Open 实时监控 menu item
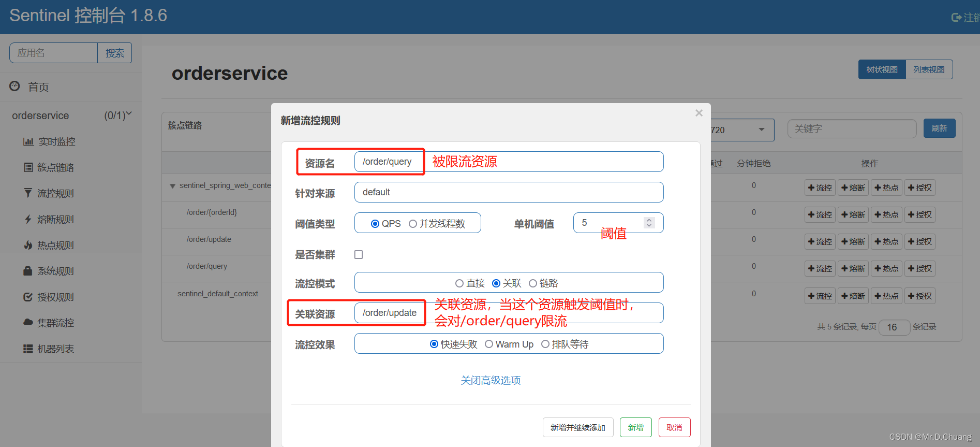The height and width of the screenshot is (447, 980). (x=57, y=141)
